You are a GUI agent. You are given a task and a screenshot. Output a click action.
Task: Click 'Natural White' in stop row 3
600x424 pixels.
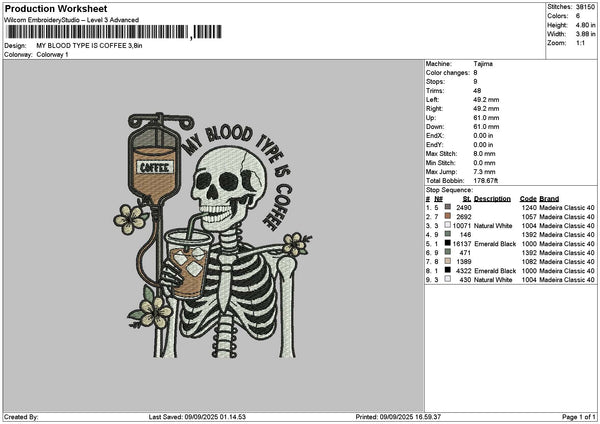tap(493, 226)
